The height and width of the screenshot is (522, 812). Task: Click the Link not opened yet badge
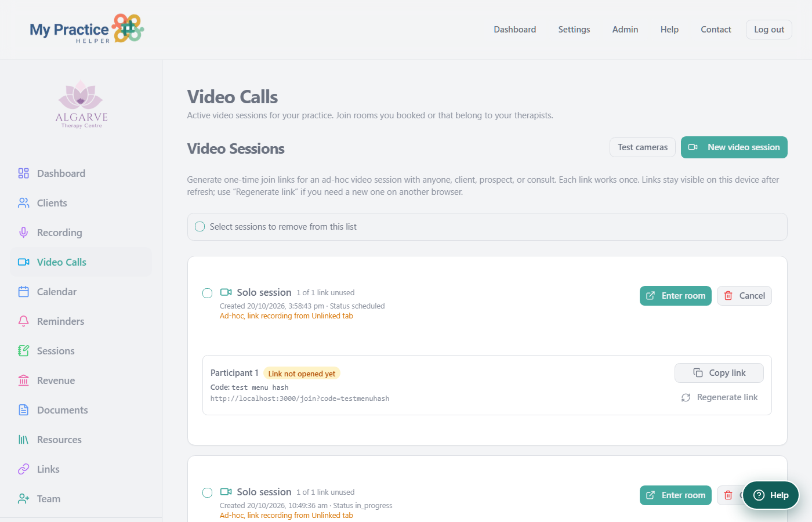[x=302, y=374]
